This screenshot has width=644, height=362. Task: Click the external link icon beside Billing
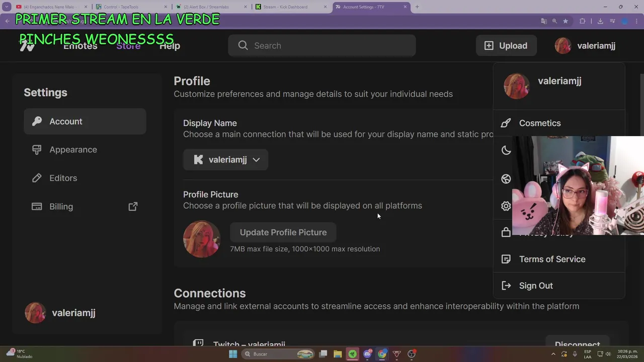(x=133, y=207)
